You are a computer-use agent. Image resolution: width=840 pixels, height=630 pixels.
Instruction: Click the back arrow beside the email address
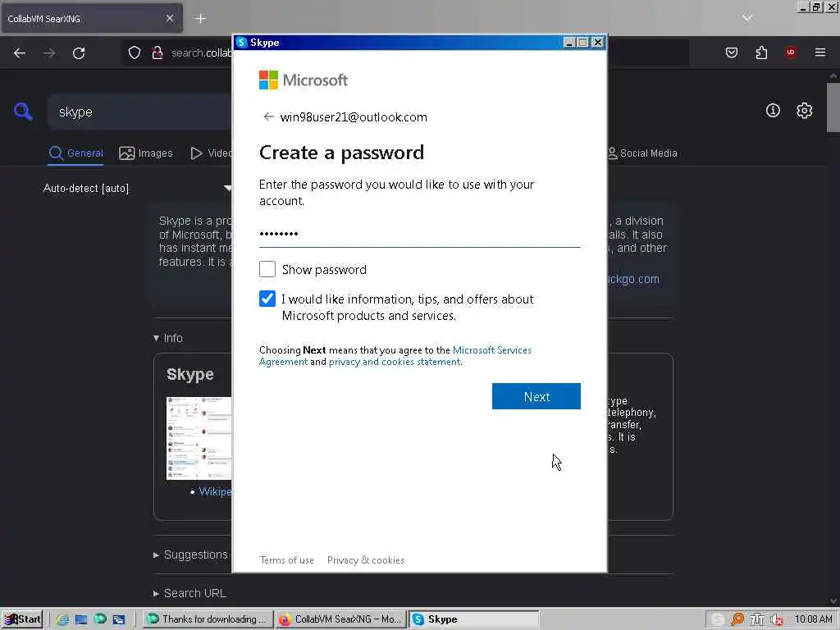[x=268, y=116]
